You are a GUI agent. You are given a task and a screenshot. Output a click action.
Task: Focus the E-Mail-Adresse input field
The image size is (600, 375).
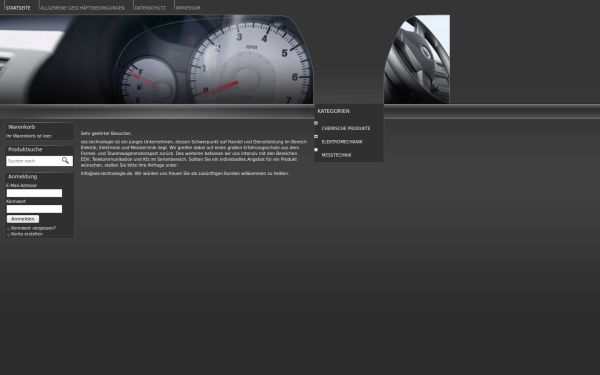[x=34, y=193]
